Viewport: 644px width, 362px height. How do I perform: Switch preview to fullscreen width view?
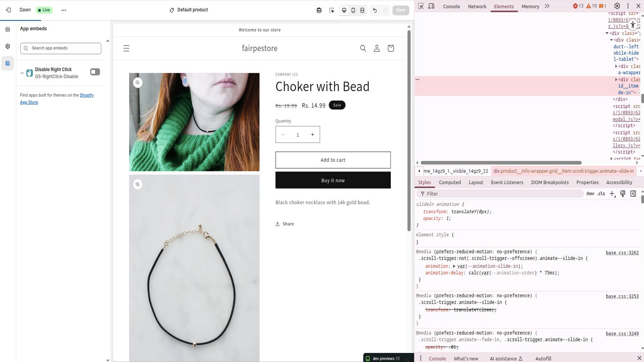pos(362,10)
